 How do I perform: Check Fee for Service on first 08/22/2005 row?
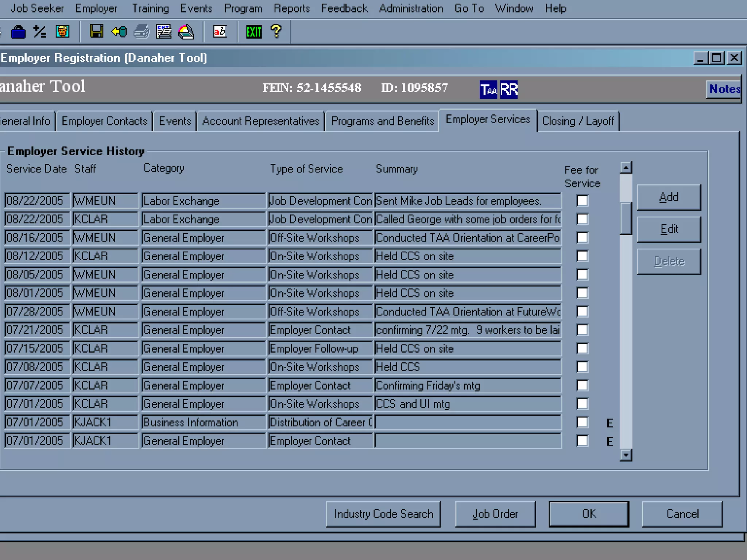582,201
